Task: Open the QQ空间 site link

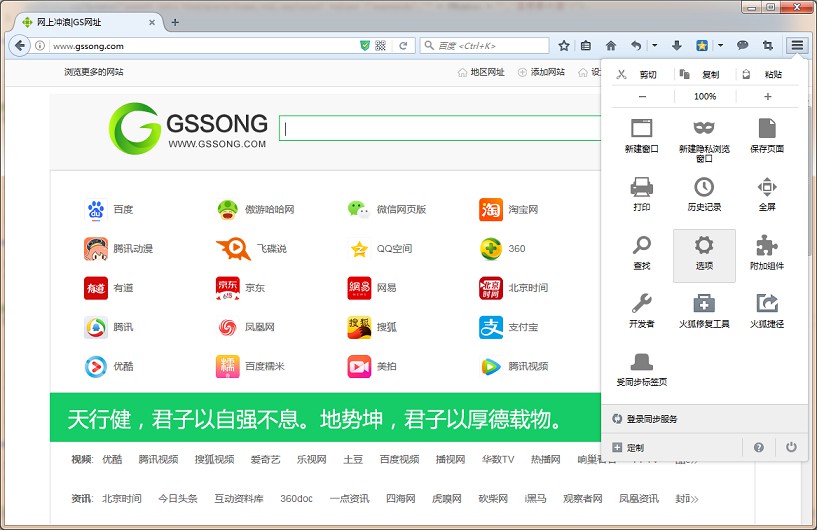Action: coord(380,249)
